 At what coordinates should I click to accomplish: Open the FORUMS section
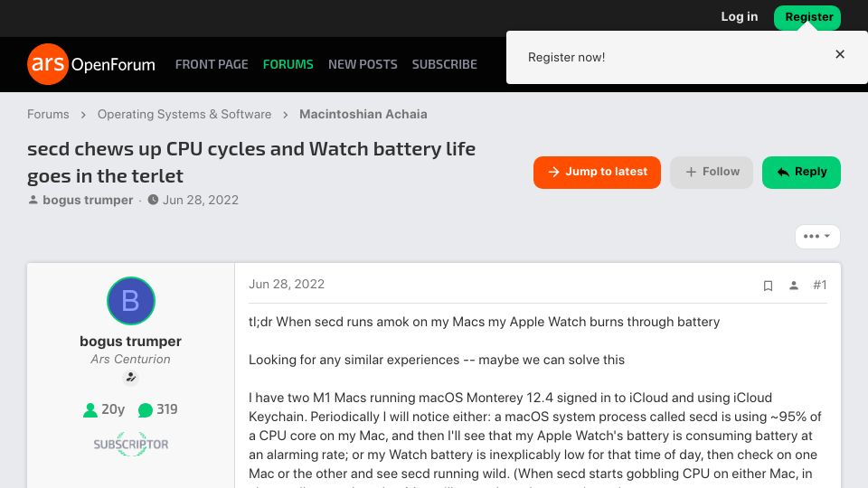coord(288,64)
